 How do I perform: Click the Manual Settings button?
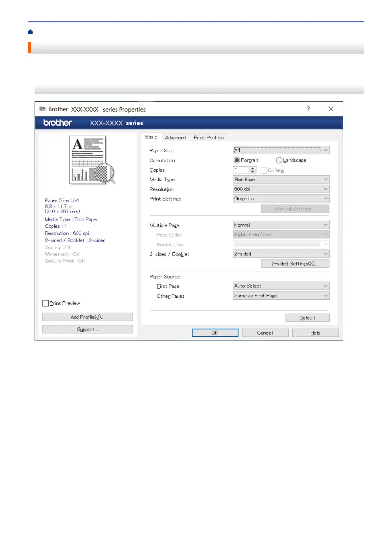coord(295,209)
